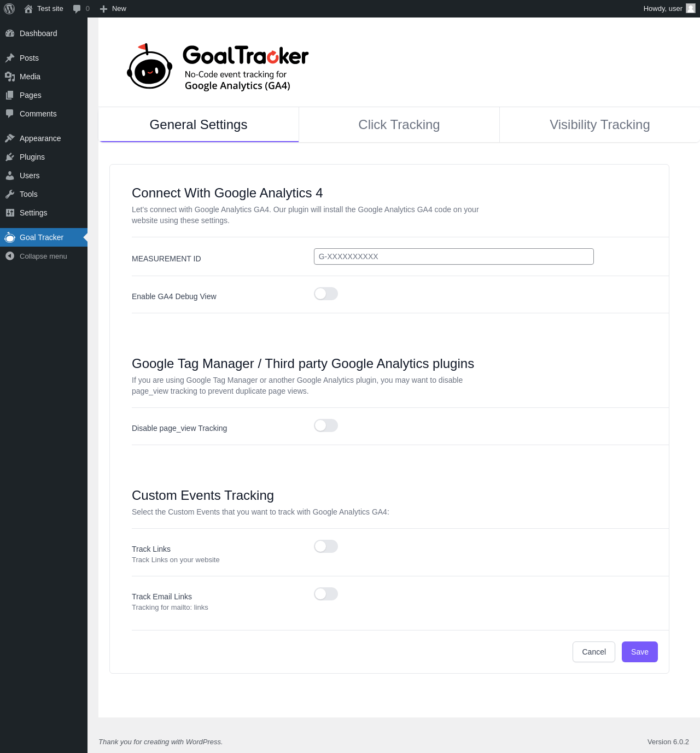Click the Appearance paintbrush icon
700x753 pixels.
click(x=10, y=138)
